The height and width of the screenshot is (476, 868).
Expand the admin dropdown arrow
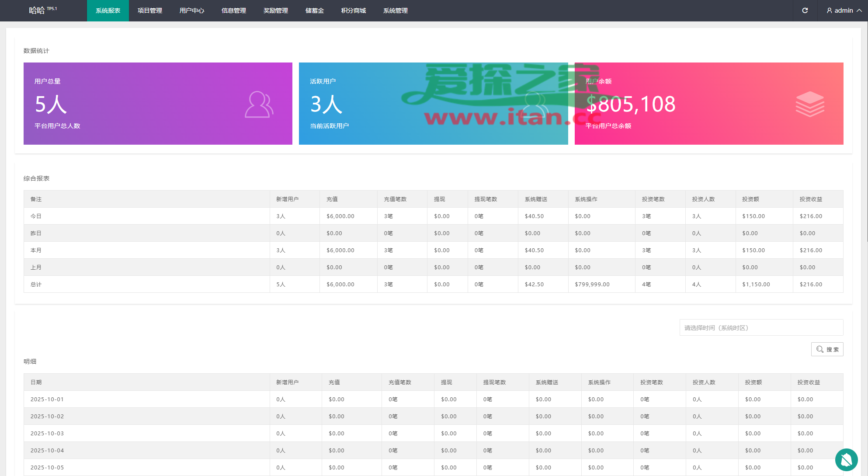859,10
